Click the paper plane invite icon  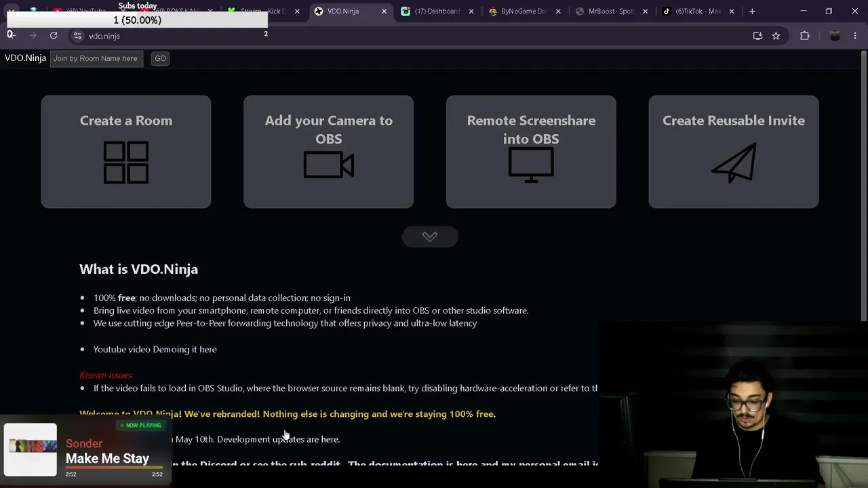click(x=734, y=163)
